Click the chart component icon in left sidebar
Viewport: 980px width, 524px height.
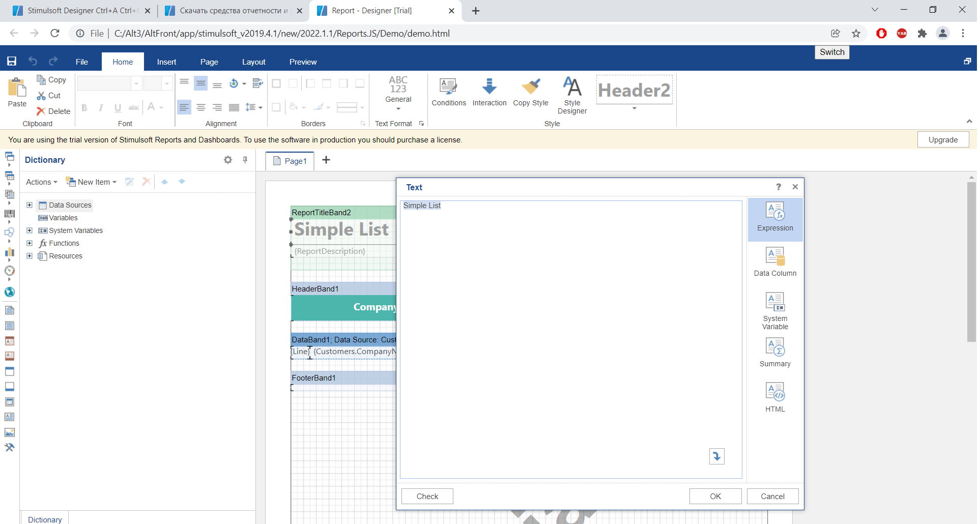tap(9, 252)
